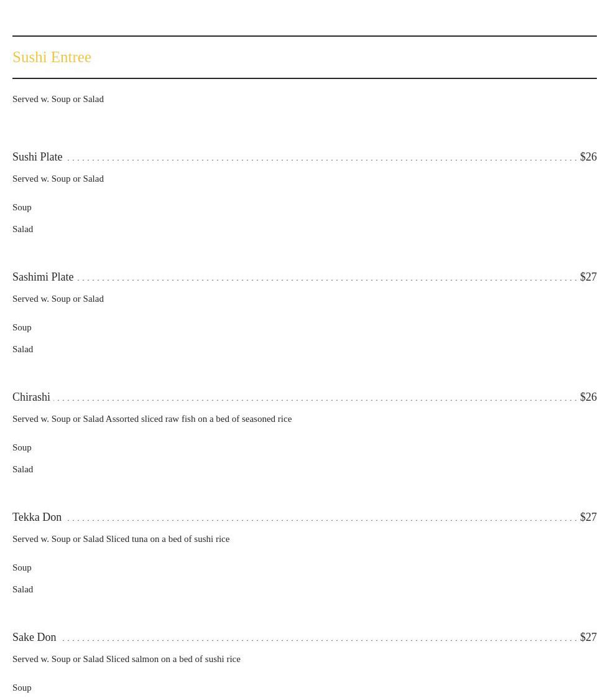Select Soup option under Sashimi Plate

22,327
